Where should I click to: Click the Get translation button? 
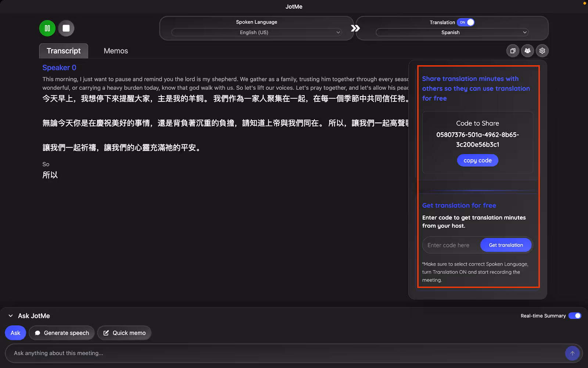click(x=506, y=245)
